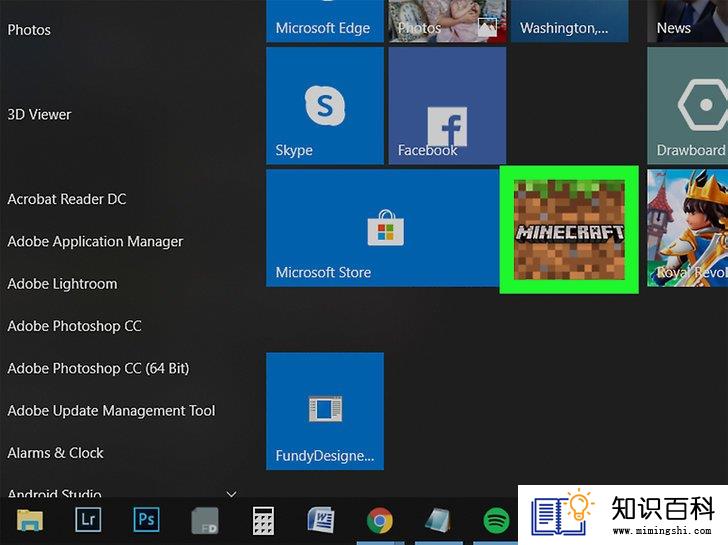Open File Explorer from the taskbar

[30, 520]
